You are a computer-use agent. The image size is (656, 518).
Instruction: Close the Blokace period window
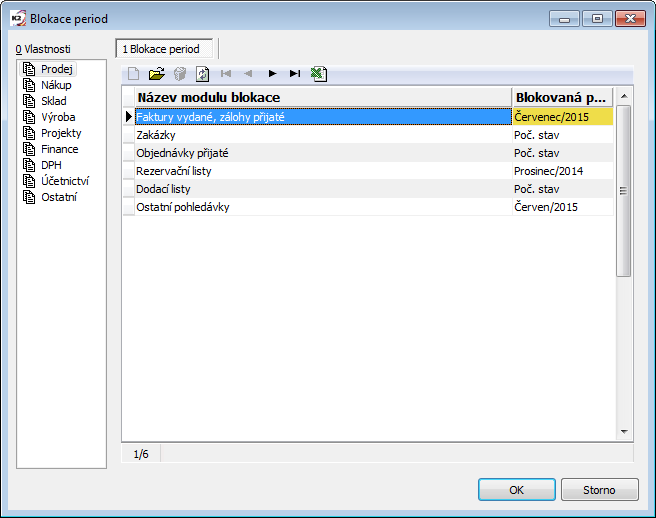tap(630, 19)
